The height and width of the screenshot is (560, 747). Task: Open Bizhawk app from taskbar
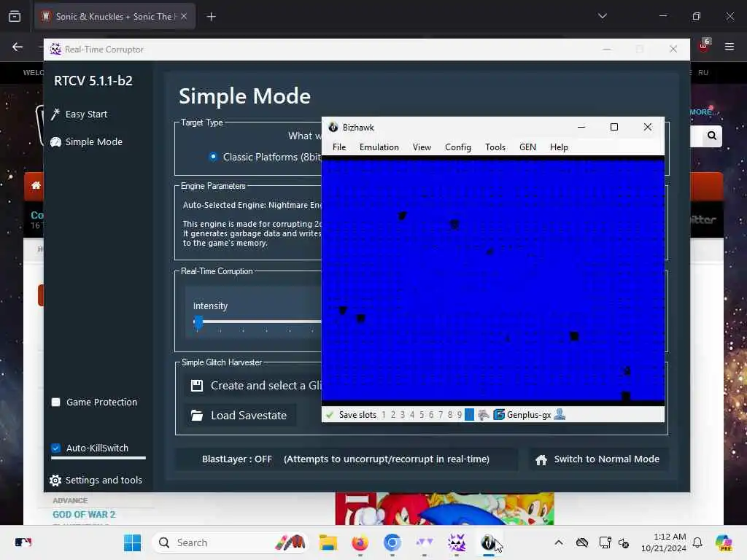(488, 542)
